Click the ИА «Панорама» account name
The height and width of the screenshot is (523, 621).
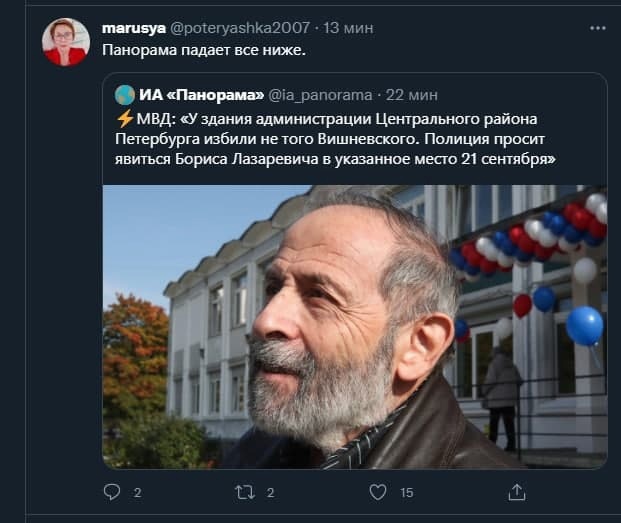(202, 95)
